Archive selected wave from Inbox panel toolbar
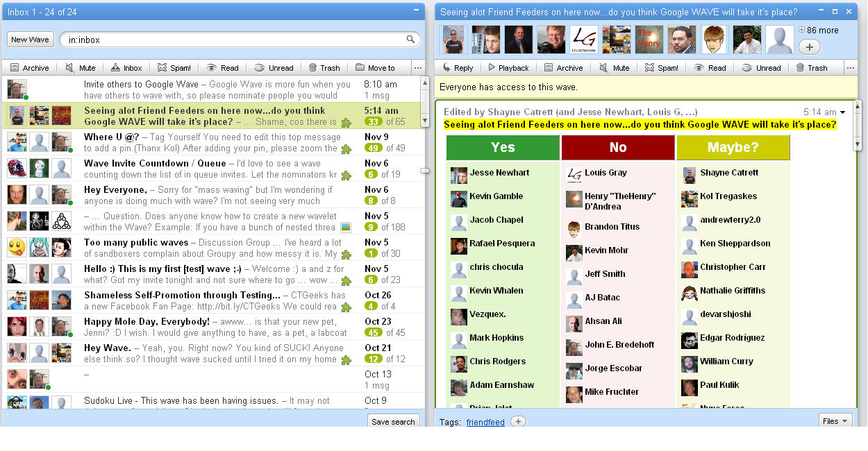868x451 pixels. (x=29, y=68)
